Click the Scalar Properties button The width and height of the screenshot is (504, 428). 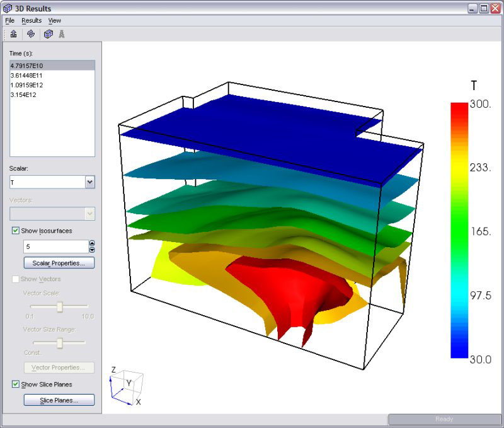[59, 263]
